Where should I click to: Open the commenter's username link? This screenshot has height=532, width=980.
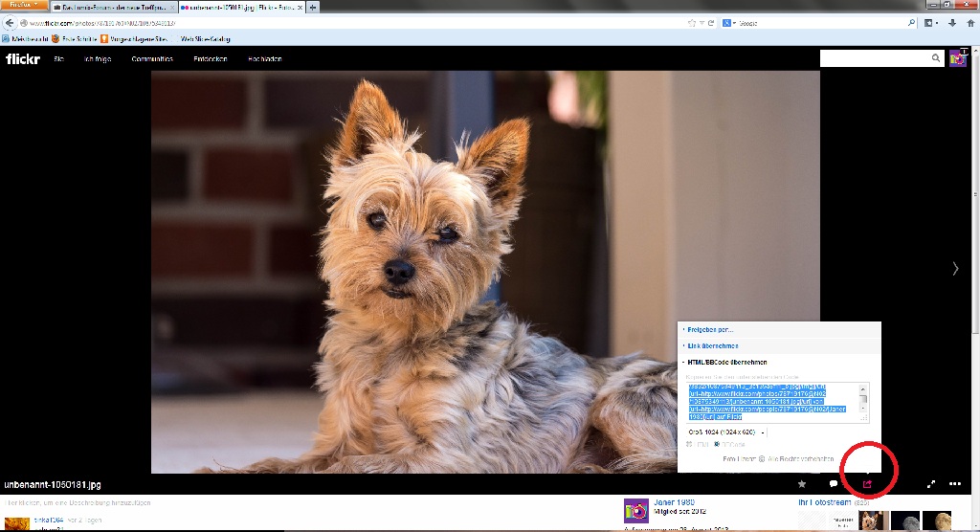[49, 521]
